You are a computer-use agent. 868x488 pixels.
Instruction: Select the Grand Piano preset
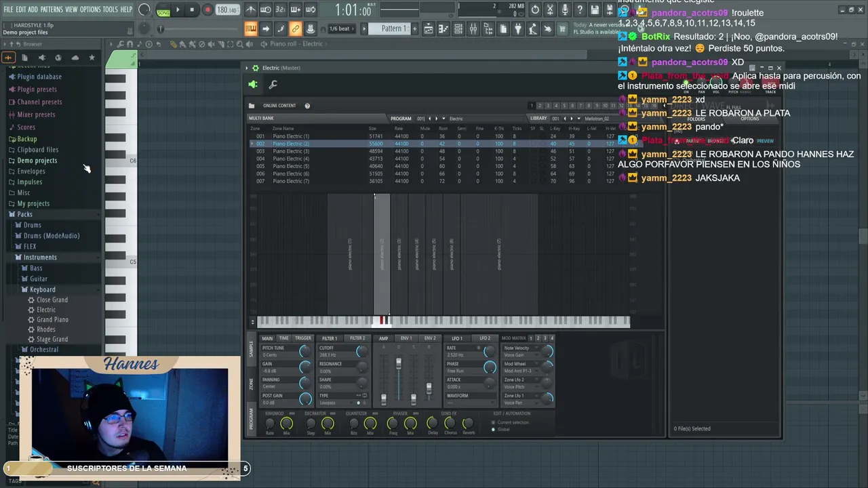pyautogui.click(x=52, y=320)
